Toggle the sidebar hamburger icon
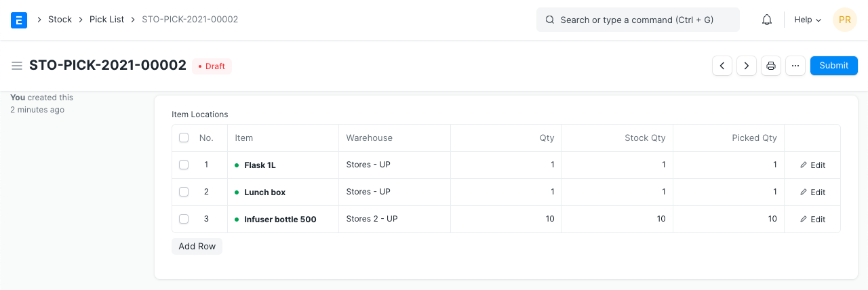 tap(17, 66)
